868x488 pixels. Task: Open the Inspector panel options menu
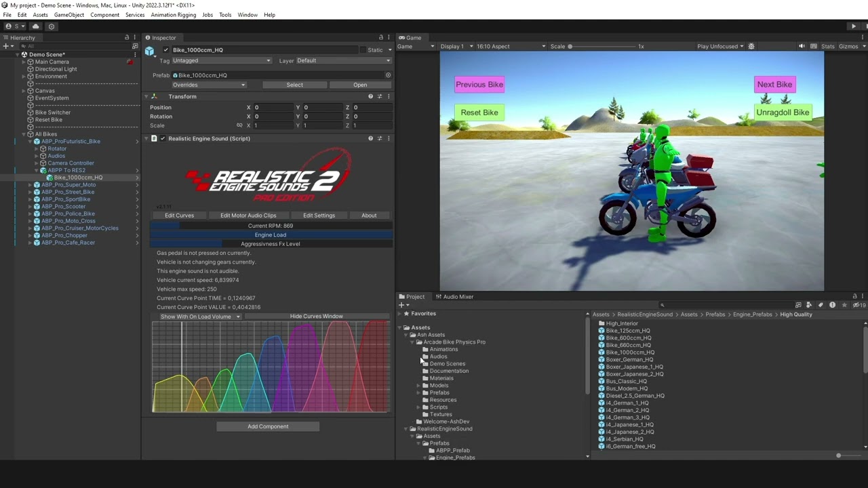click(389, 37)
